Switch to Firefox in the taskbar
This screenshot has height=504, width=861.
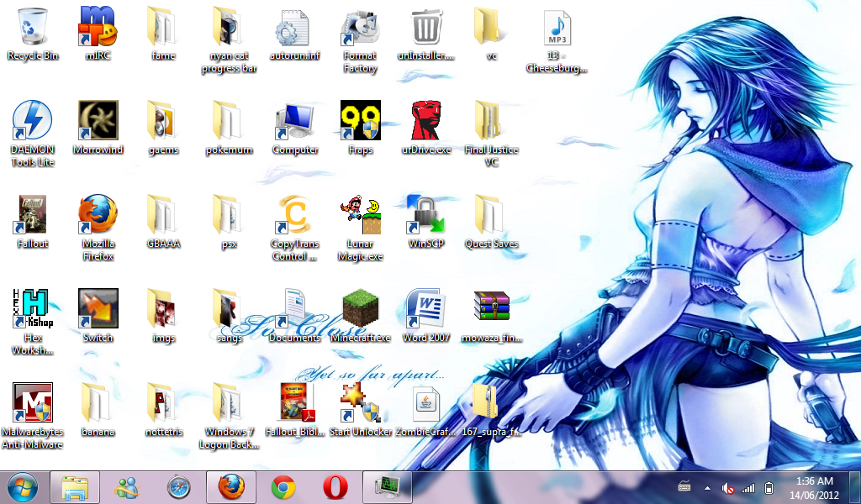[231, 487]
